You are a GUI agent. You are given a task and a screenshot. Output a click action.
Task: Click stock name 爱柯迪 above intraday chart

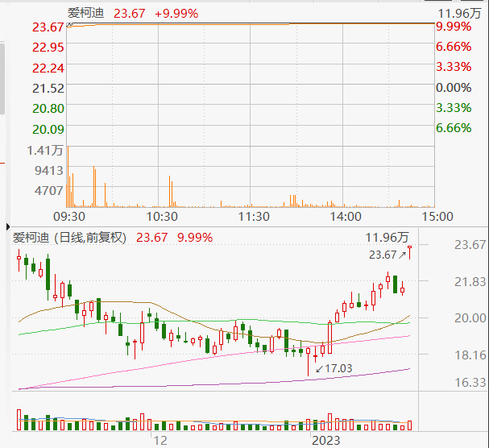[x=85, y=13]
